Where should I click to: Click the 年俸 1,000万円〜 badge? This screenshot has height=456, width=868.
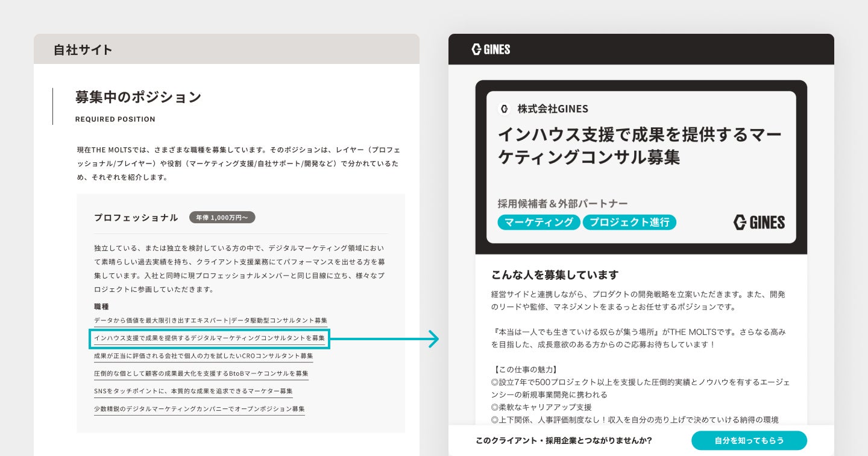(x=222, y=218)
